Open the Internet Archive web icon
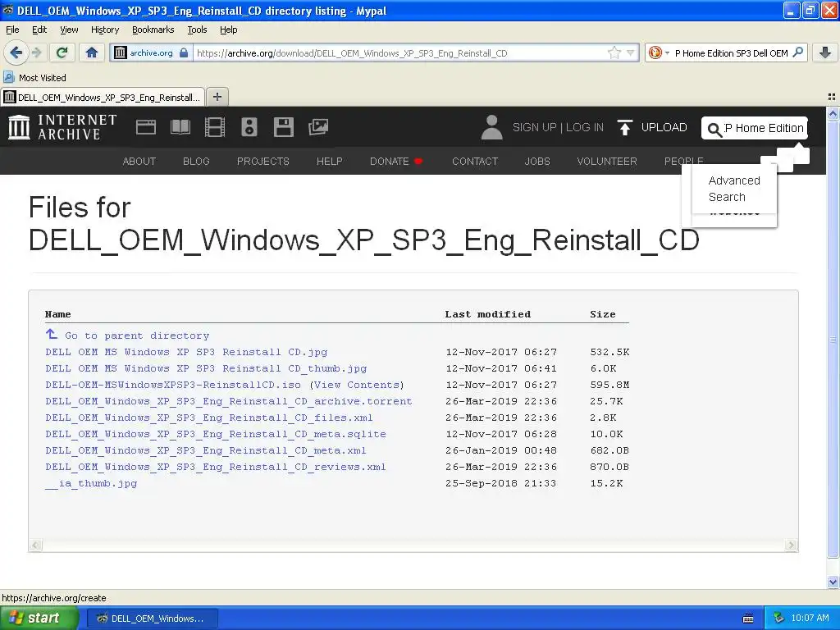The height and width of the screenshot is (630, 840). click(x=146, y=127)
